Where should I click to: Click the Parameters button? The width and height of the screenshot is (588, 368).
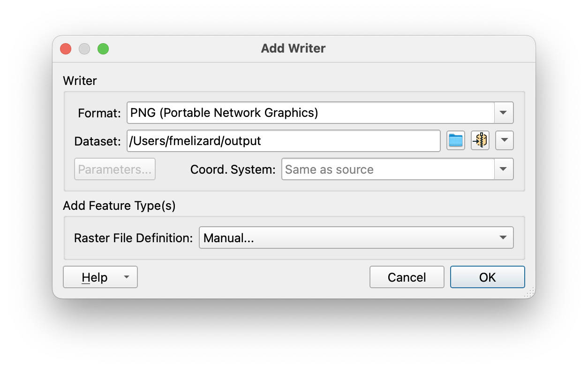tap(114, 169)
